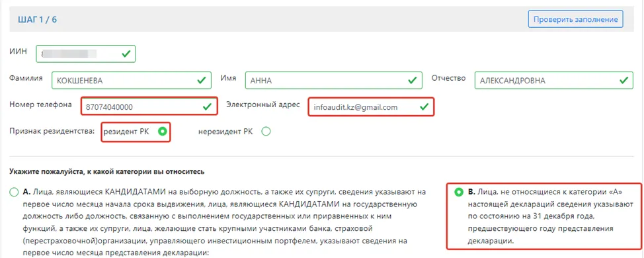Click the 'Номер телефона' label
Viewport: 644px width, 258px height.
(40, 105)
